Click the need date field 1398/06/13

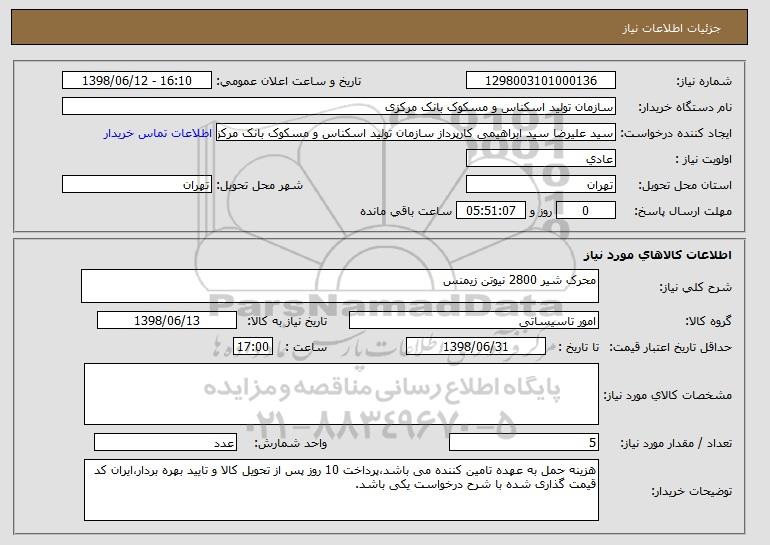[167, 321]
